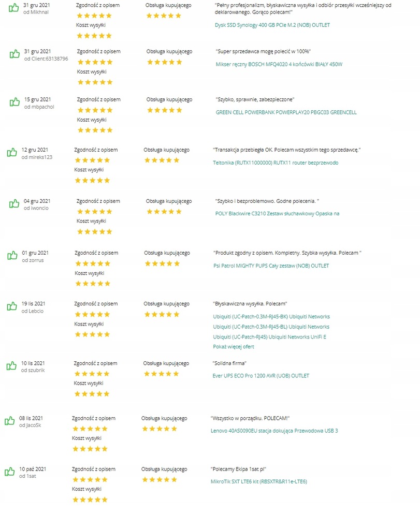420x530 pixels.
Task: Click thumbs-up icon beside mbpachol review
Action: 15,102
